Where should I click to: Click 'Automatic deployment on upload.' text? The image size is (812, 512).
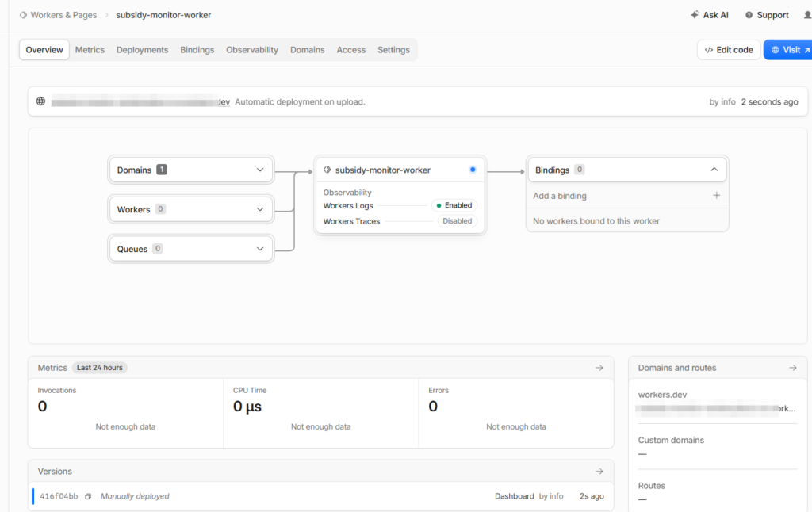pos(300,102)
